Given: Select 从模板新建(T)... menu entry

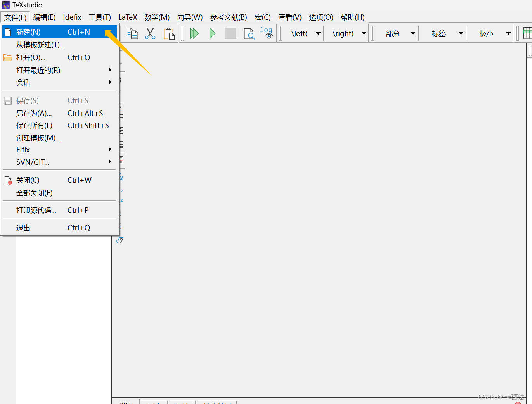Looking at the screenshot, I should (59, 45).
